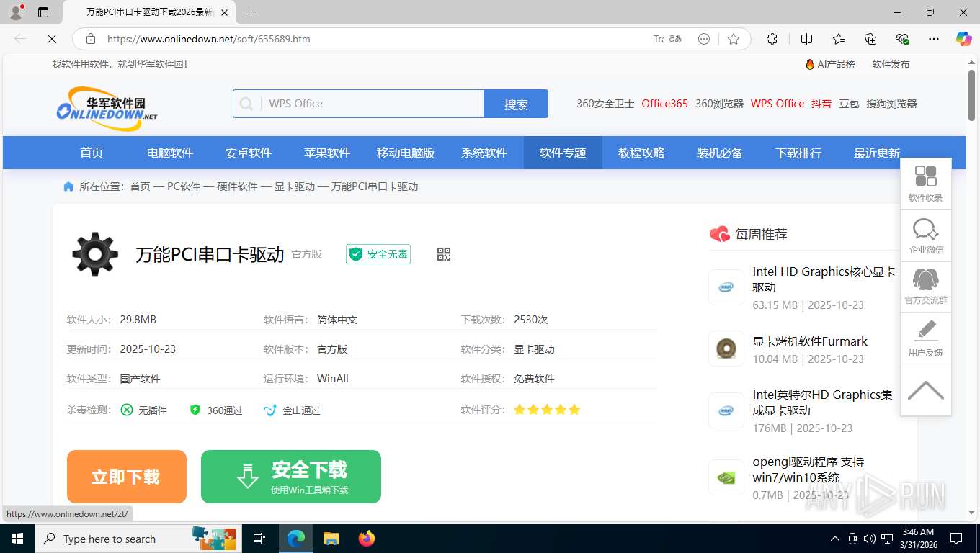The width and height of the screenshot is (980, 553).
Task: Open the 搜狗浏览器 link
Action: 891,104
